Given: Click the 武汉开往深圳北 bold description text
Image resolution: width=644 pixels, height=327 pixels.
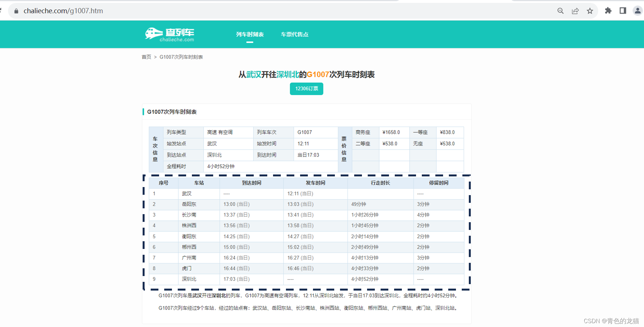Looking at the screenshot, I should 209,295.
